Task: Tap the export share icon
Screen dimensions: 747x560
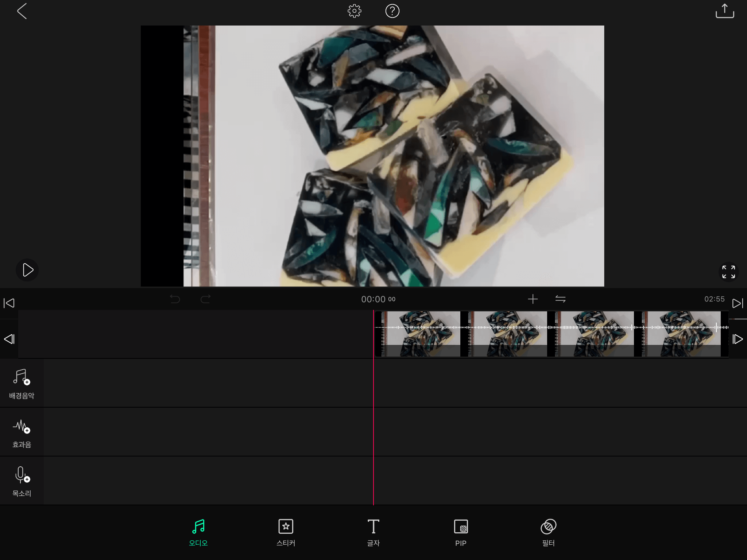Action: tap(724, 11)
